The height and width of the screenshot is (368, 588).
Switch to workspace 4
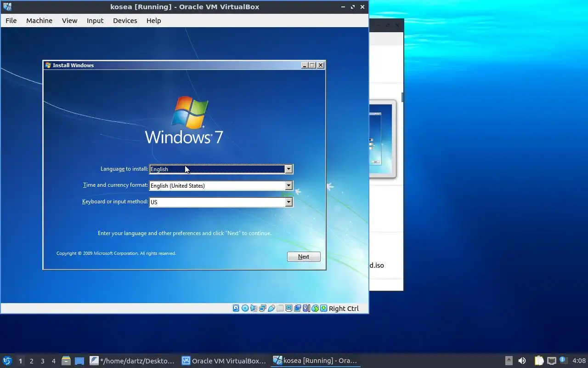click(53, 361)
